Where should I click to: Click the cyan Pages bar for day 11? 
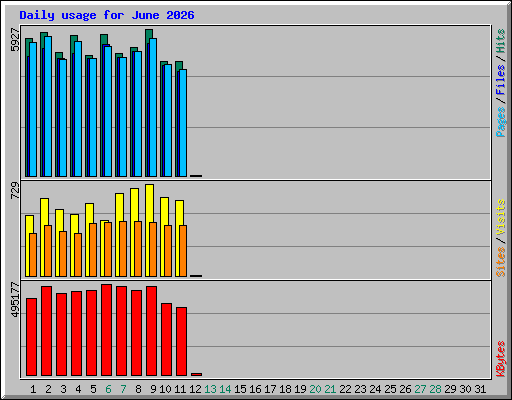coord(183,123)
